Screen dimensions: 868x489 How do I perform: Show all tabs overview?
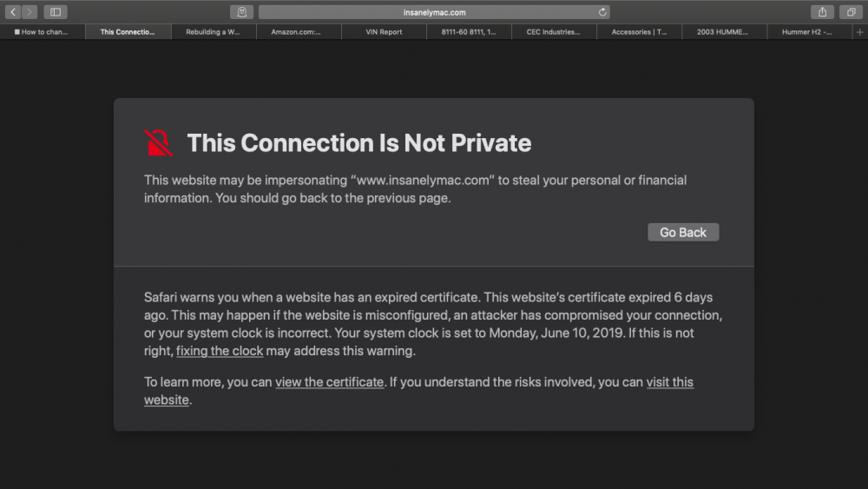pyautogui.click(x=852, y=11)
